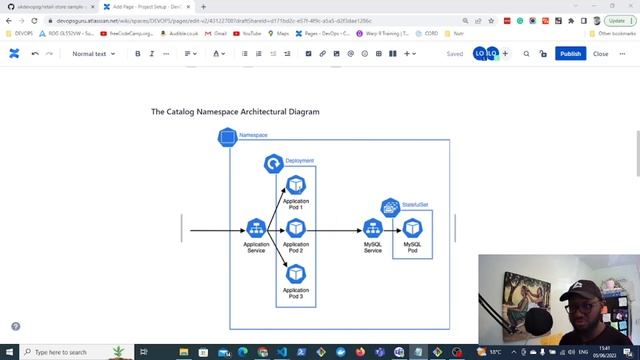Viewport: 640px width, 360px height.
Task: Open the Maps bookmark
Action: (278, 33)
